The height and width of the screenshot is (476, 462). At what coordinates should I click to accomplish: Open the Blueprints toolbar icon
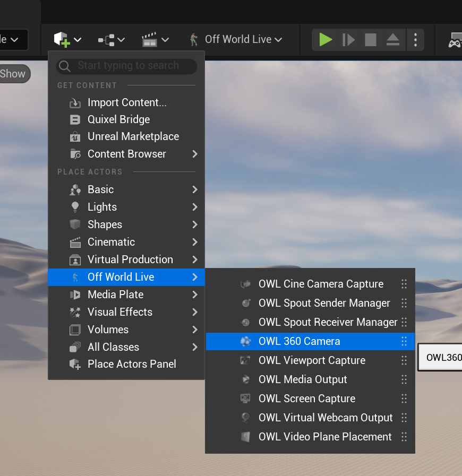pos(106,40)
